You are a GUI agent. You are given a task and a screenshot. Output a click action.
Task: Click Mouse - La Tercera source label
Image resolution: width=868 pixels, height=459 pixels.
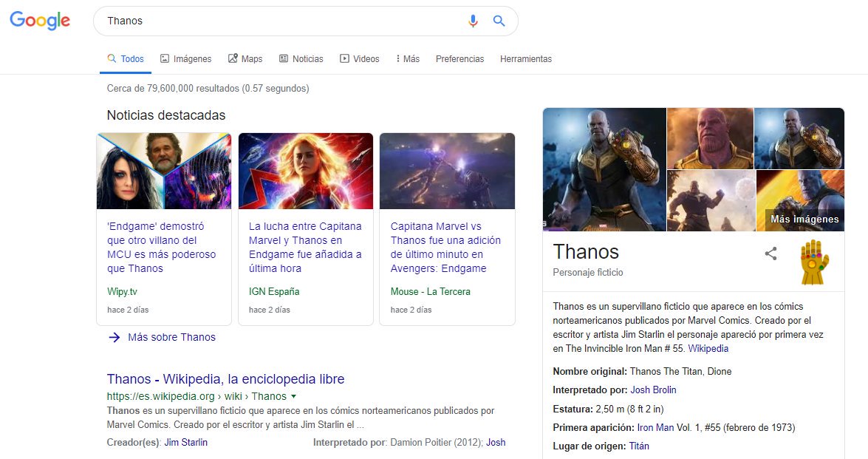(430, 292)
